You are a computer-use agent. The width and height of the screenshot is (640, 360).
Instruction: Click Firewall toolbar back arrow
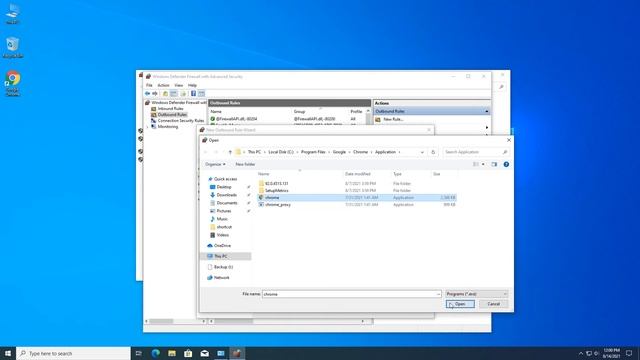coord(147,93)
